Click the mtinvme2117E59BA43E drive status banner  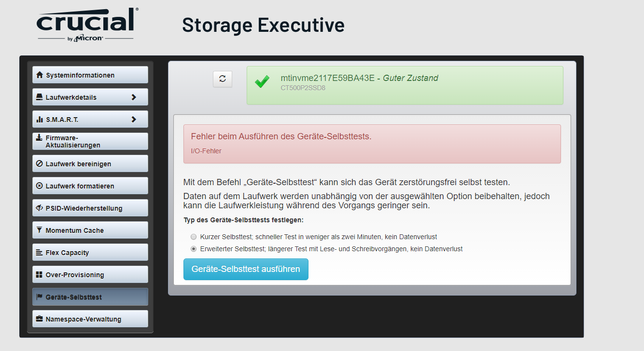405,85
